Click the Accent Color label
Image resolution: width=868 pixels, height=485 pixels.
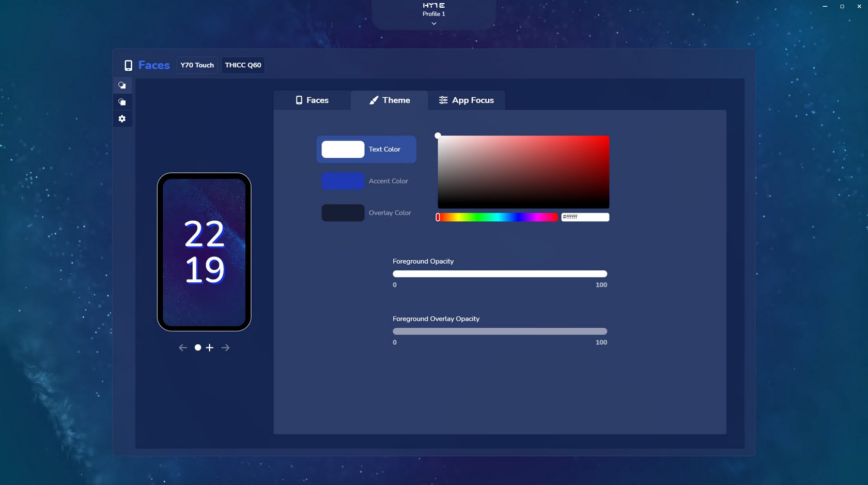click(x=389, y=181)
